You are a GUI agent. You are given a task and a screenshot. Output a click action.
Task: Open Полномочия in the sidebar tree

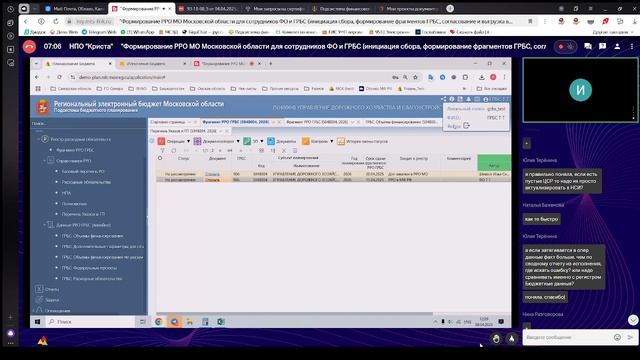74,203
